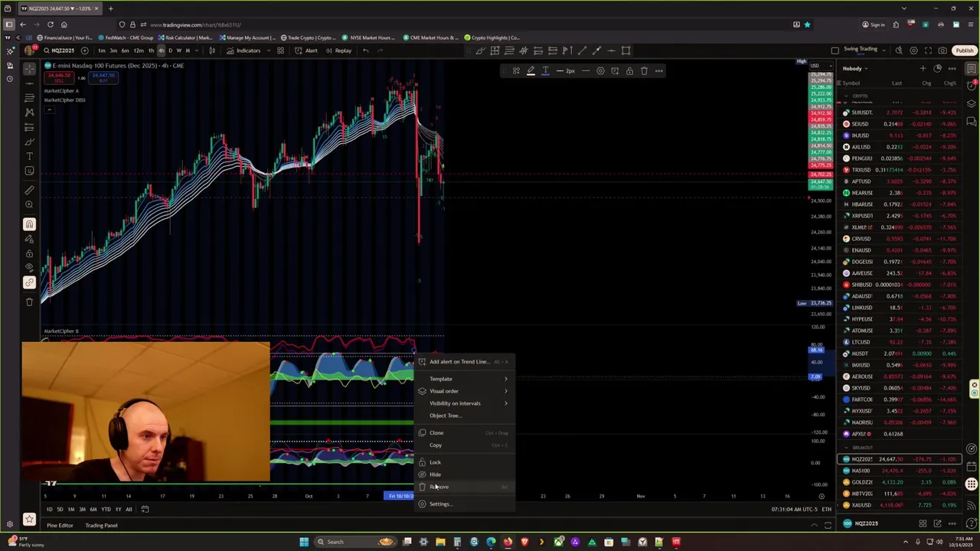Open chart settings gear in top bar
Screen dimensions: 980x551
[x=913, y=51]
